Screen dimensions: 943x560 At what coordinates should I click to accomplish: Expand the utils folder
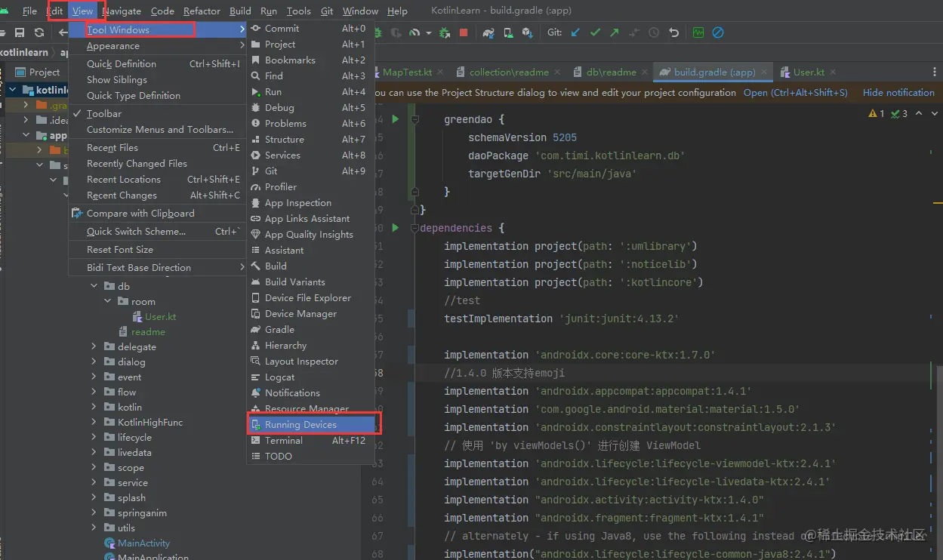[x=94, y=528]
